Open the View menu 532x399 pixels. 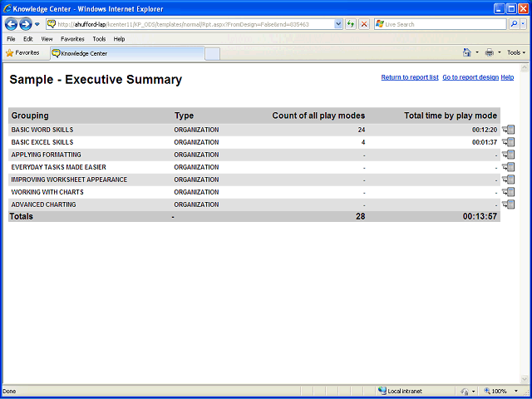(x=47, y=39)
